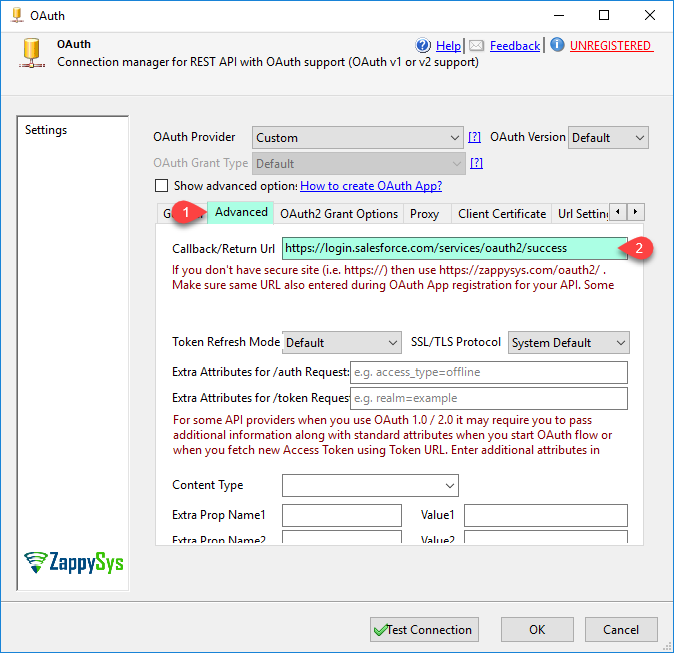Click the Feedback envelope icon

tap(476, 46)
